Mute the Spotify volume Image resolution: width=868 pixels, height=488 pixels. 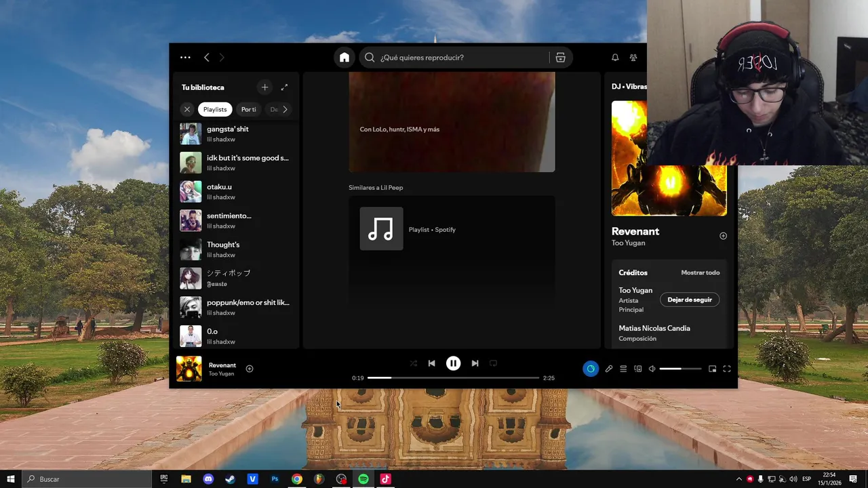(x=652, y=369)
